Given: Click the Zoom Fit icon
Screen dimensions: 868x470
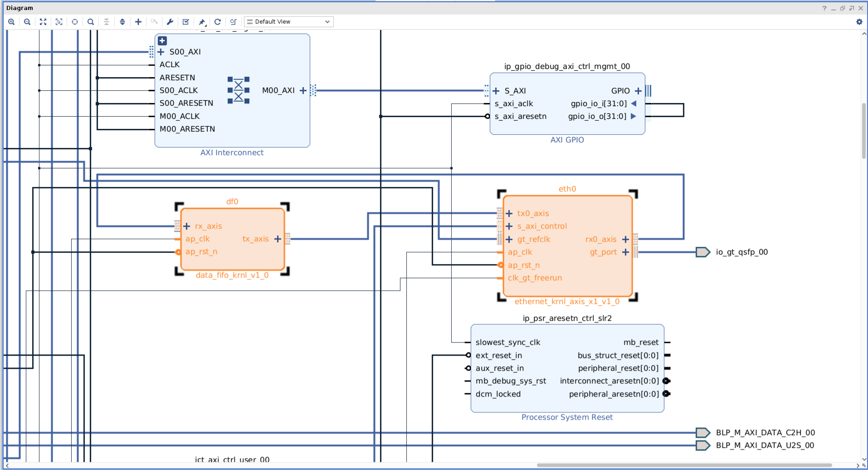Looking at the screenshot, I should click(x=43, y=22).
